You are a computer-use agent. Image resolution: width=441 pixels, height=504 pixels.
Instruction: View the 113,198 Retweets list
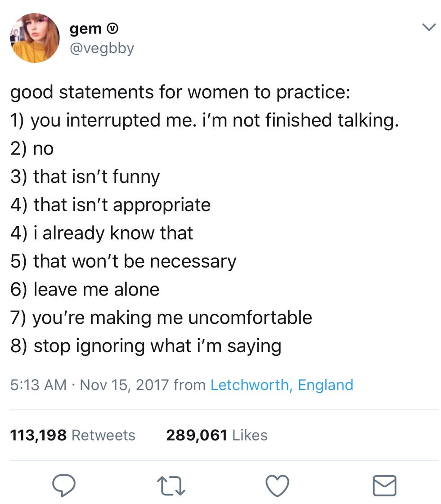tap(72, 435)
